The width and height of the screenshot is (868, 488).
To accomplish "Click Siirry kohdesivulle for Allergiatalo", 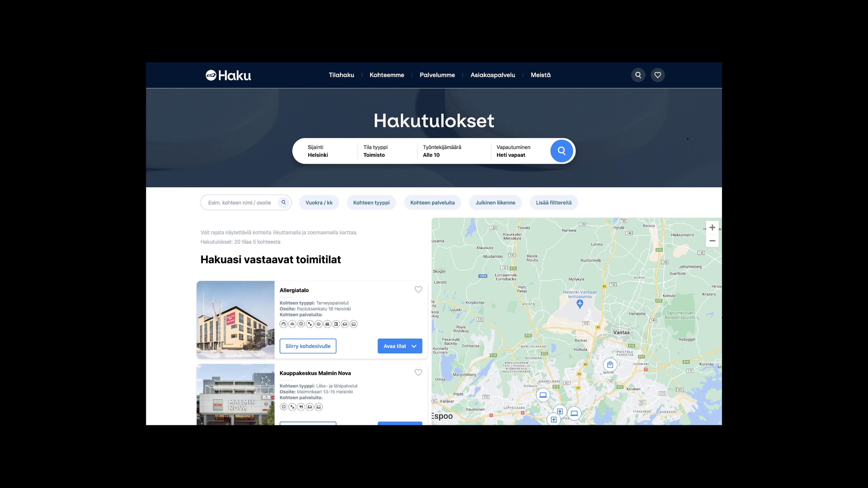I will (308, 346).
